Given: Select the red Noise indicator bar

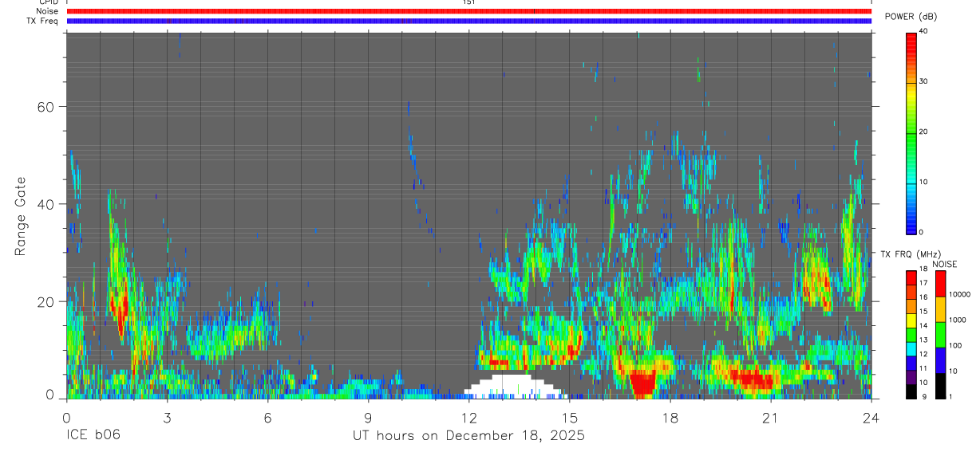Looking at the screenshot, I should (x=469, y=11).
